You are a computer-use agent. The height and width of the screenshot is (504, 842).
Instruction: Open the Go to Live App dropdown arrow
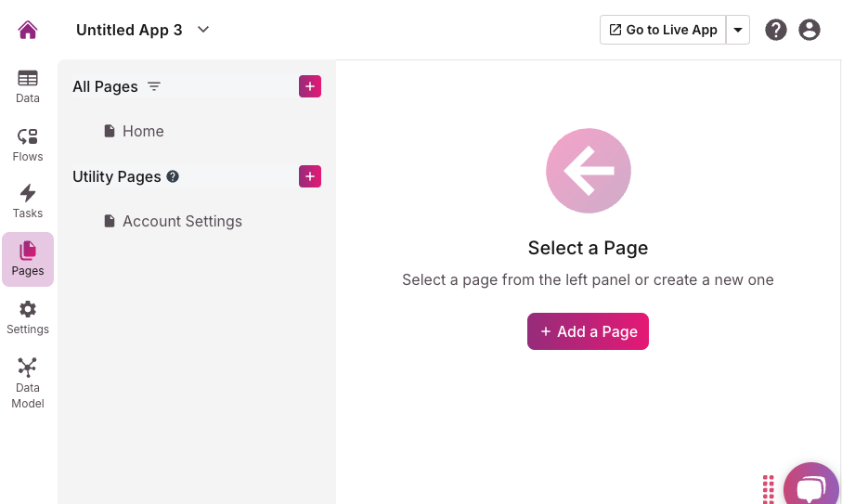(738, 30)
